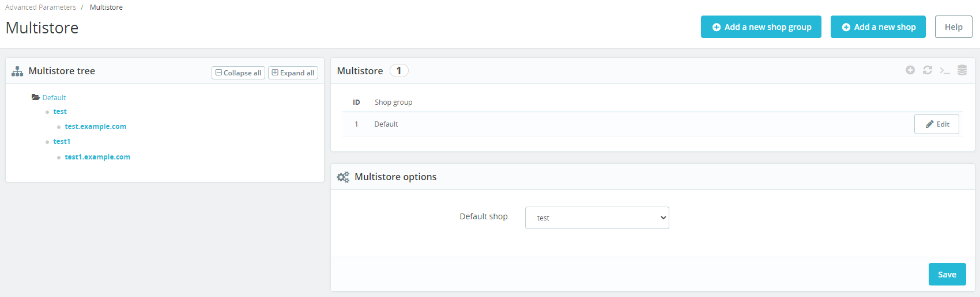The image size is (980, 297).
Task: Click the Default group folder icon
Action: pyautogui.click(x=36, y=97)
